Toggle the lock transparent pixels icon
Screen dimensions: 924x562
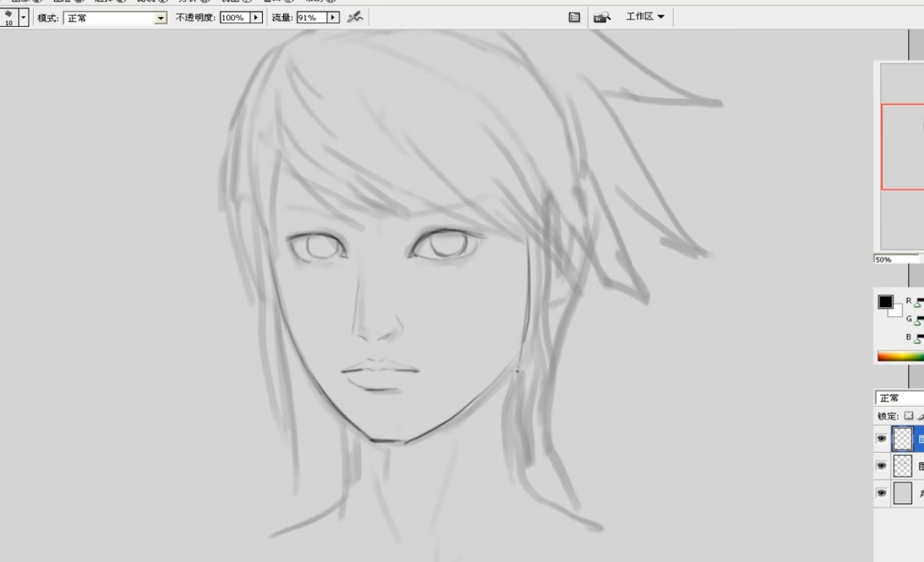coord(908,416)
